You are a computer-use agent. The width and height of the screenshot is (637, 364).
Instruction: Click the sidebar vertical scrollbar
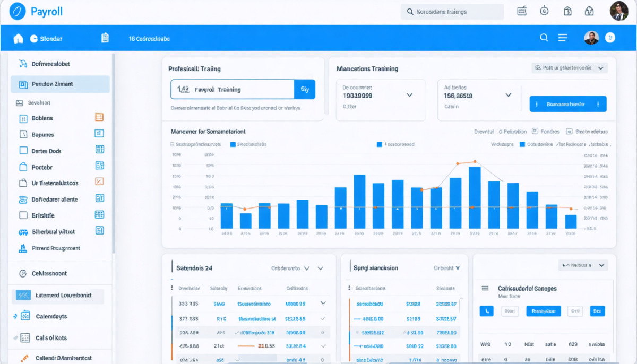click(113, 154)
